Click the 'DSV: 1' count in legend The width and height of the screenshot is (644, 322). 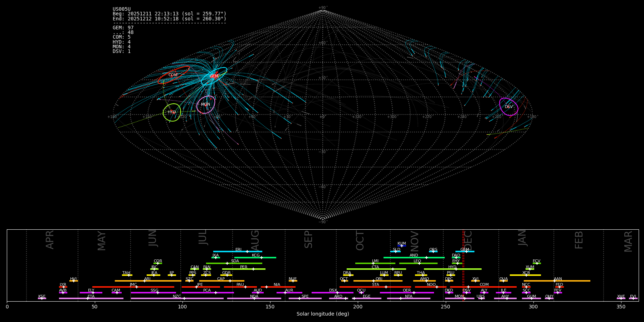[x=122, y=52]
